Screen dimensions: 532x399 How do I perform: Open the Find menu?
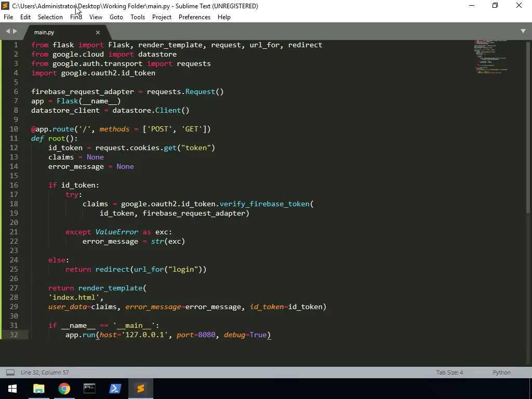pos(76,17)
